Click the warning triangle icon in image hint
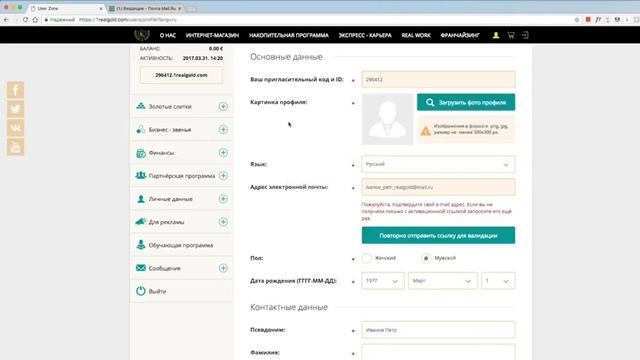 click(x=426, y=131)
